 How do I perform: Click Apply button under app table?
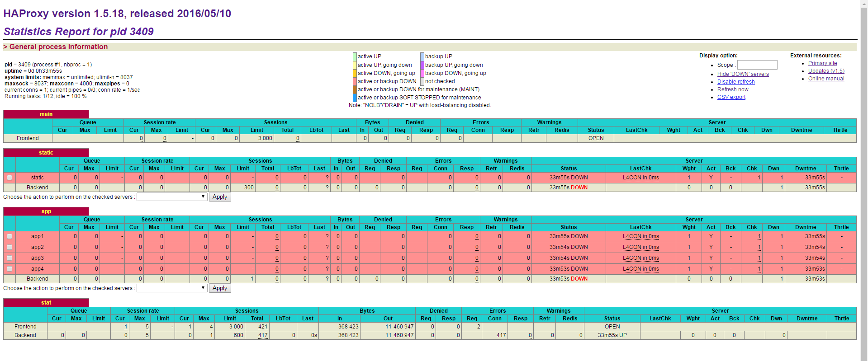pyautogui.click(x=220, y=288)
